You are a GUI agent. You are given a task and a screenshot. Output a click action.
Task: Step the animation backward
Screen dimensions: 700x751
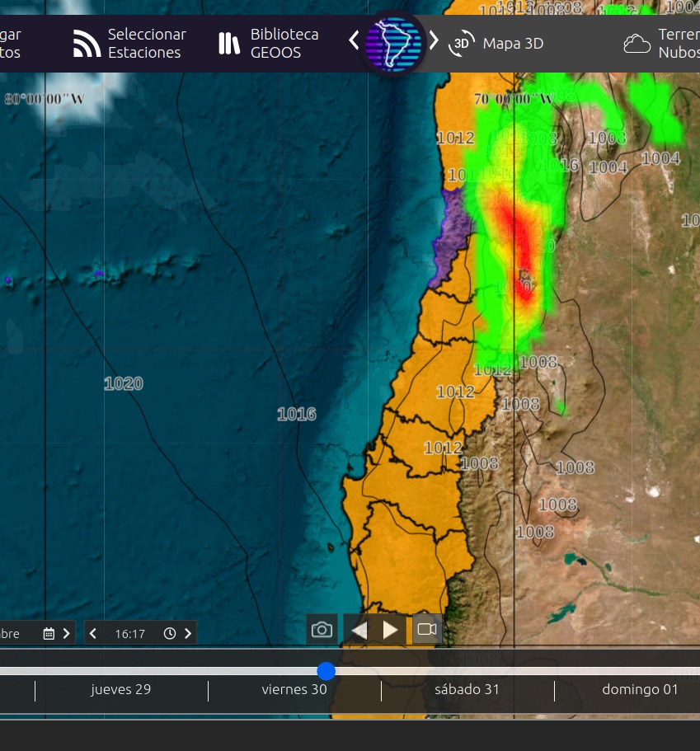(359, 630)
